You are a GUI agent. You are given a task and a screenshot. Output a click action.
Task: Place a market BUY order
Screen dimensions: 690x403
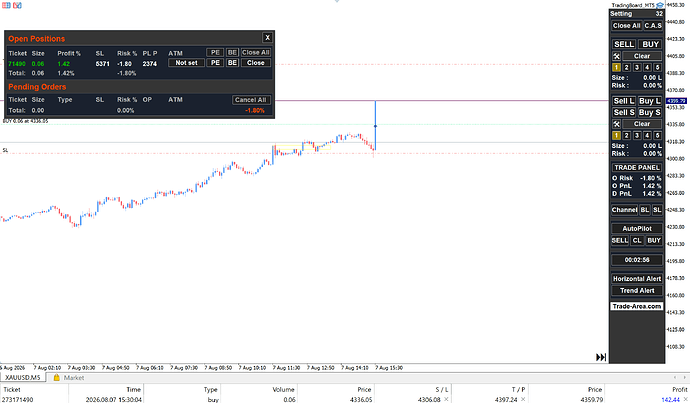(x=650, y=44)
